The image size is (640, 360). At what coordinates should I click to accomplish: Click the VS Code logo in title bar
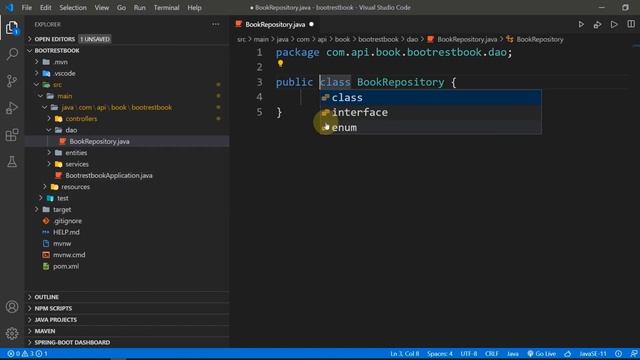(x=9, y=7)
